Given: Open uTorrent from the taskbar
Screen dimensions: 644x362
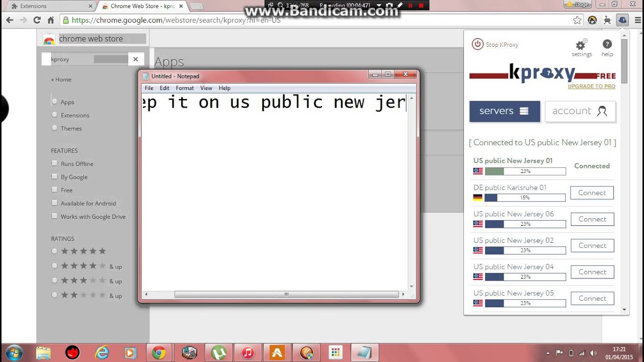Looking at the screenshot, I should 218,352.
